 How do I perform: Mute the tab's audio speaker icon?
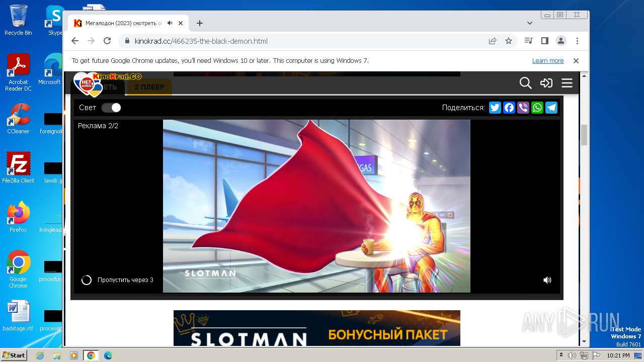(170, 23)
